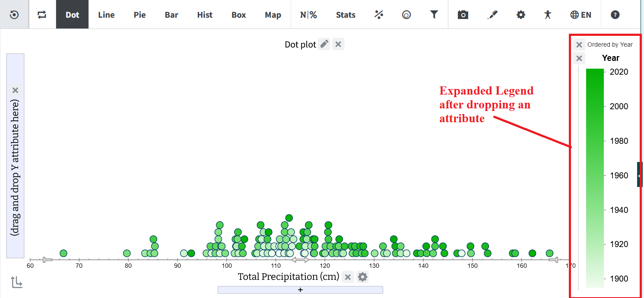Click the reset dataset icon at top-left
The image size is (644, 298).
coord(14,15)
